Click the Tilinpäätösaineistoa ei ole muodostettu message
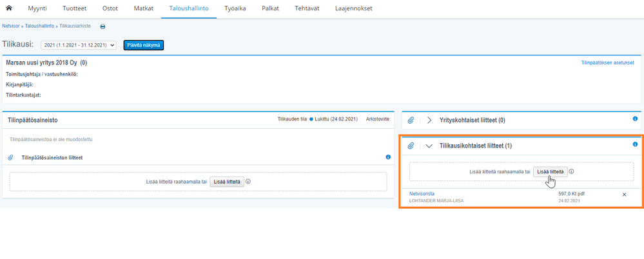Viewport: 644px width, 259px height. (51, 140)
